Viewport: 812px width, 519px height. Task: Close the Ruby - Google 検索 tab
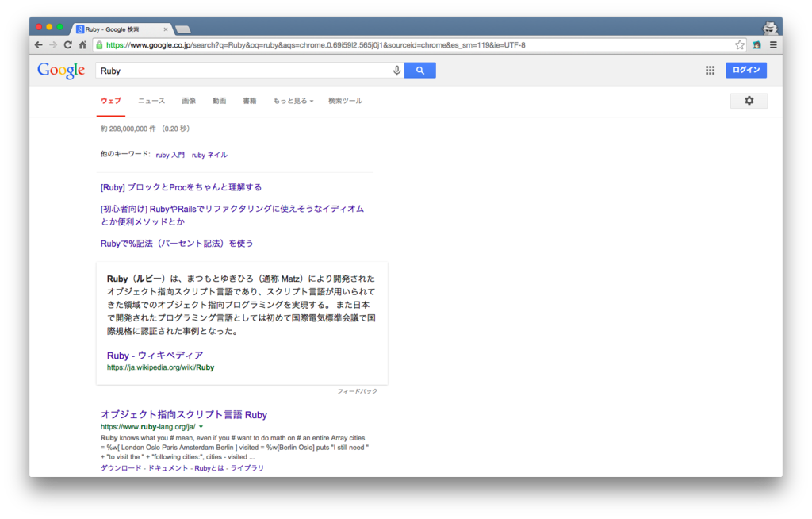tap(166, 29)
